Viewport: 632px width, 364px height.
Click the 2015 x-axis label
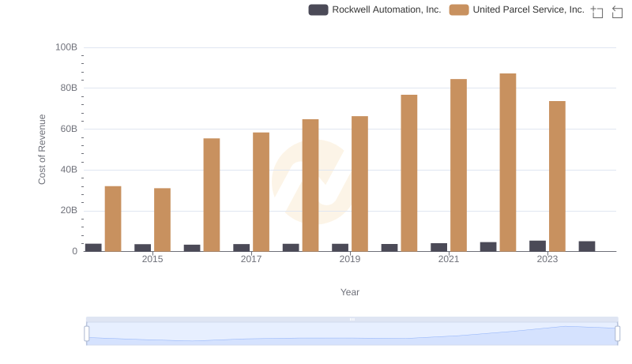152,259
